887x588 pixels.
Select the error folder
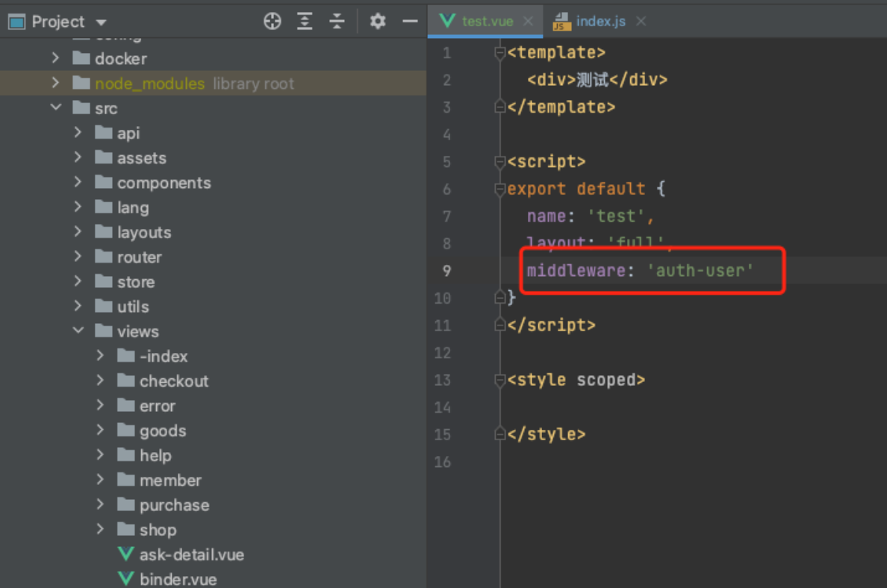click(x=158, y=406)
